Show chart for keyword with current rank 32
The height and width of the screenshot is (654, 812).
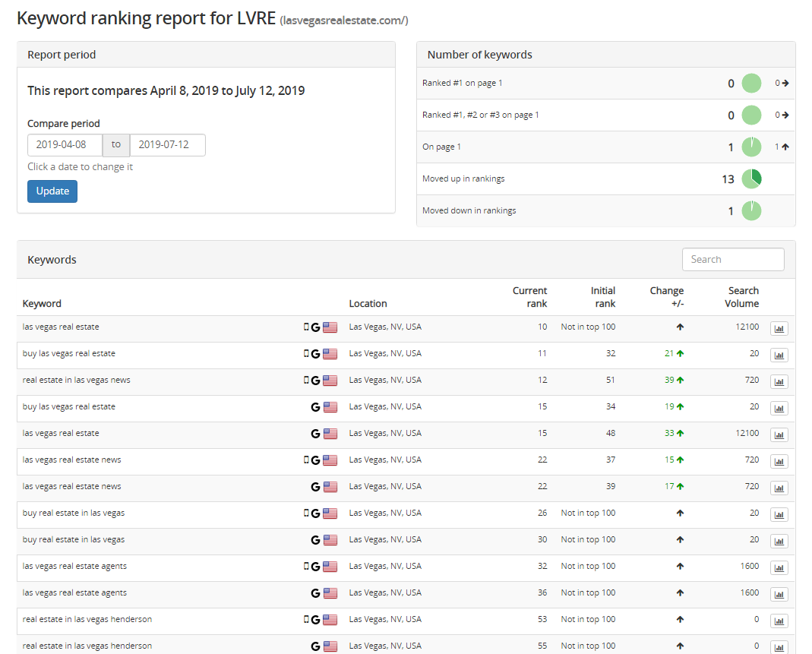click(779, 568)
